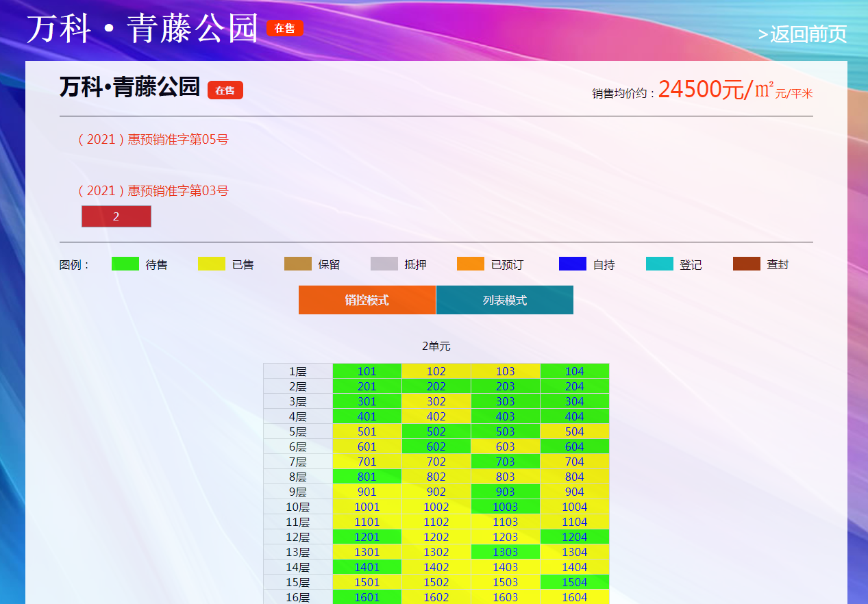868x604 pixels.
Task: Select unit 1604
Action: point(575,597)
